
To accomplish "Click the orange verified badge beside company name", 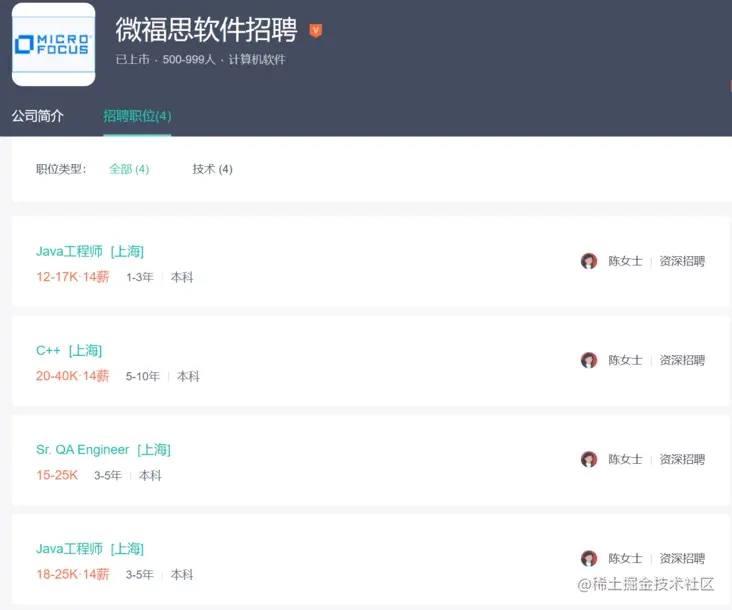I will click(316, 31).
